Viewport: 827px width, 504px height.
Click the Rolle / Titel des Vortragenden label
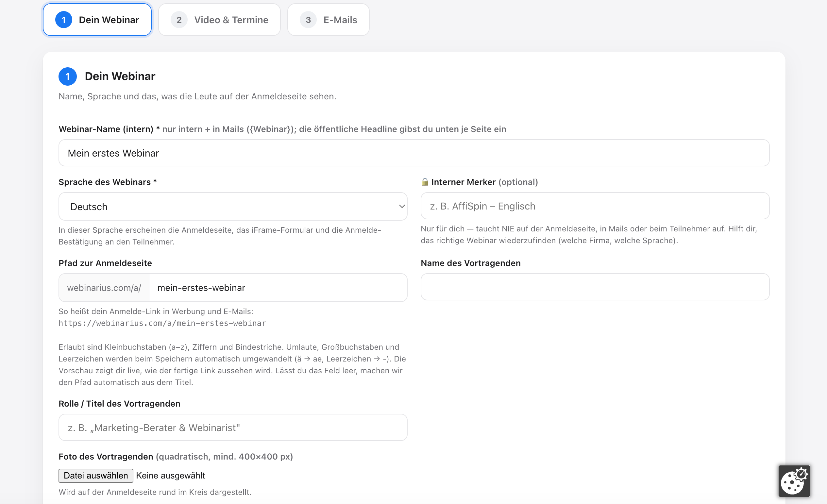(x=119, y=404)
